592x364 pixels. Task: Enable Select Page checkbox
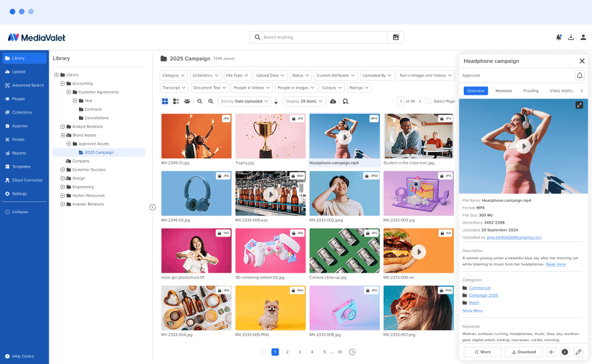430,100
